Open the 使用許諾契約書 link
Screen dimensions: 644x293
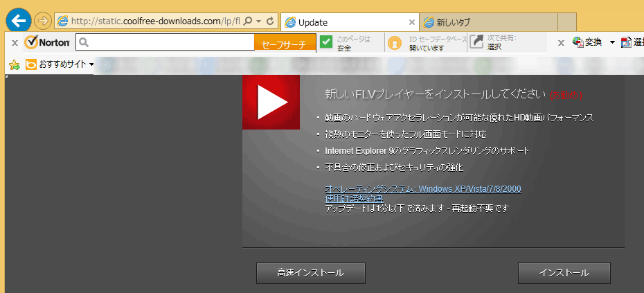click(354, 199)
